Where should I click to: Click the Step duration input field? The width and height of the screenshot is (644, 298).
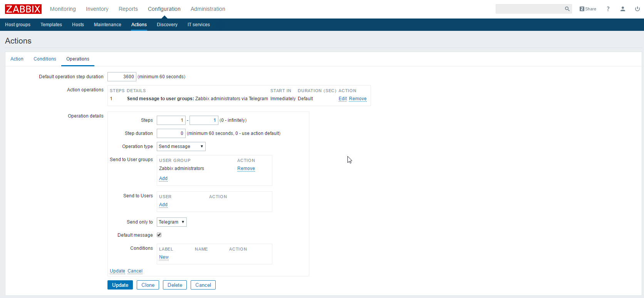(x=171, y=133)
